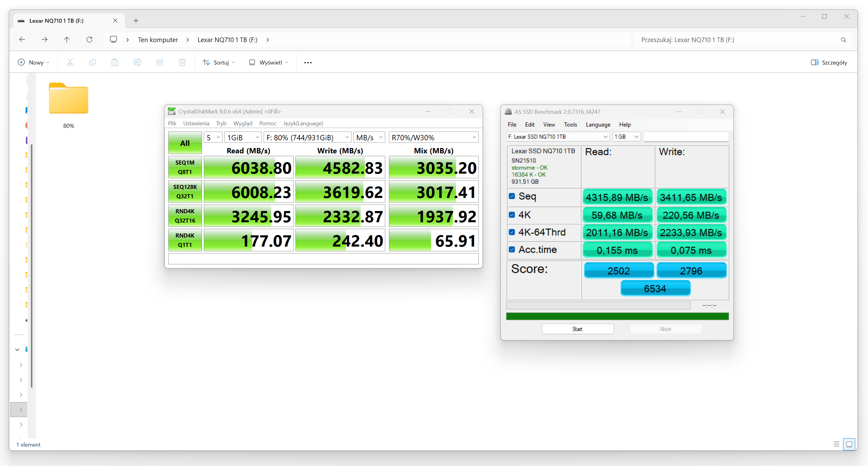Open the R70%/W30% mix dropdown
868x466 pixels.
[433, 137]
